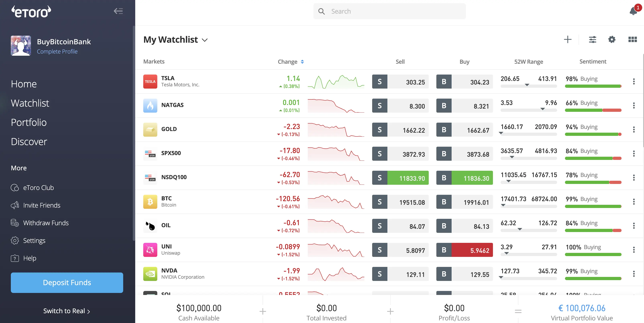Buy UNI at 5.9462
The image size is (644, 323).
[x=464, y=250]
